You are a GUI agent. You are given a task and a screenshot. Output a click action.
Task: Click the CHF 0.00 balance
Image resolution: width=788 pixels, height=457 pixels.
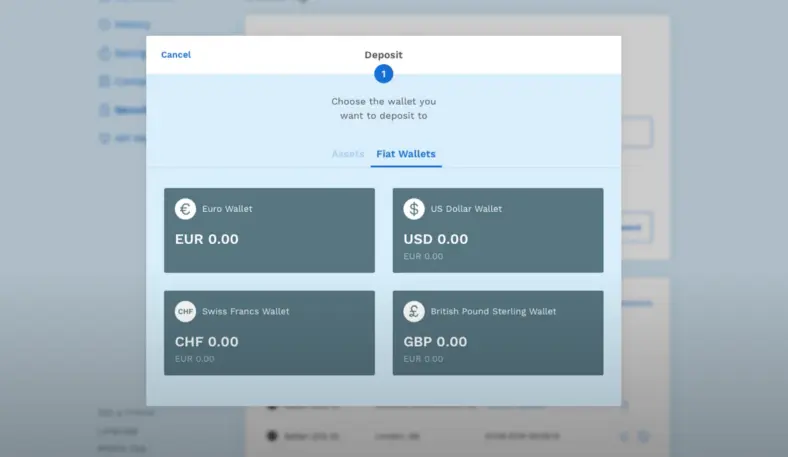click(207, 342)
